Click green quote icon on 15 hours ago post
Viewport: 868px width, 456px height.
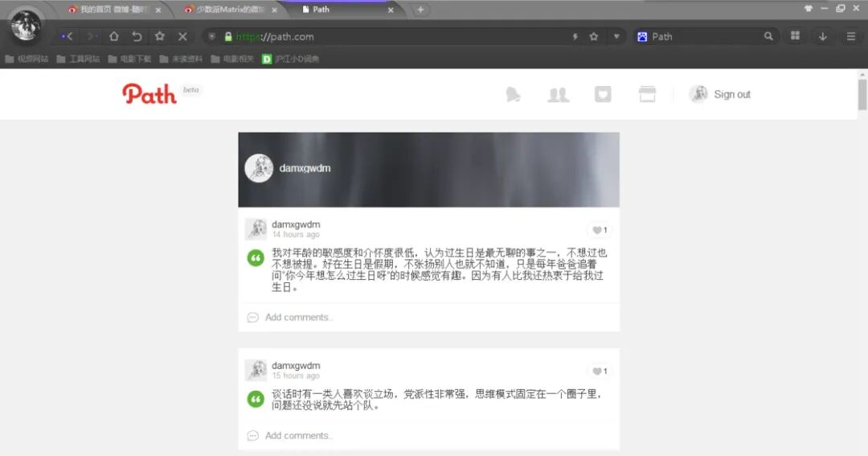coord(256,400)
